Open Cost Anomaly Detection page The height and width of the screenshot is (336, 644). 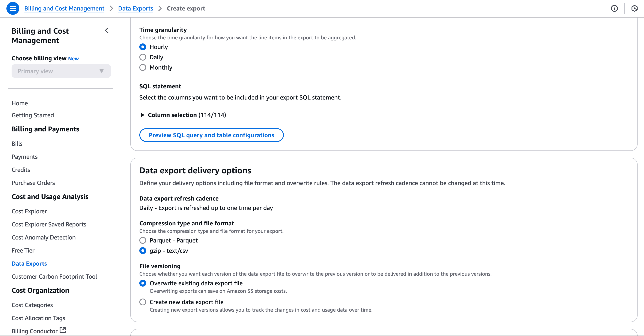pyautogui.click(x=44, y=237)
